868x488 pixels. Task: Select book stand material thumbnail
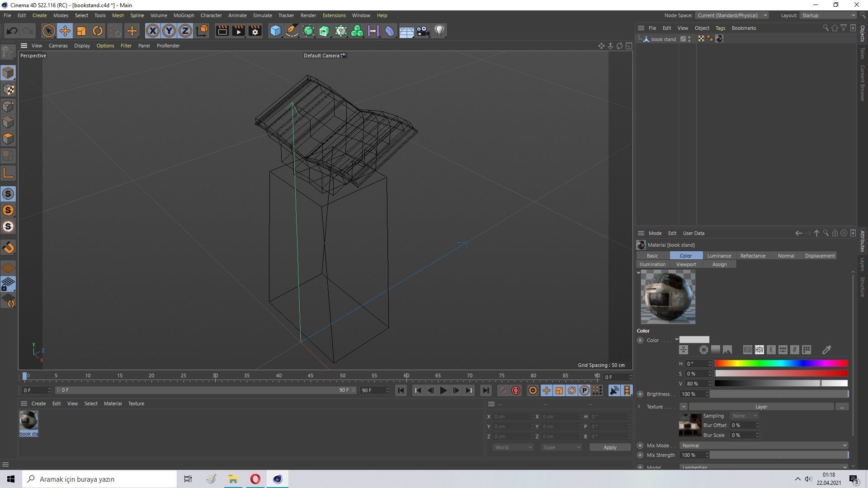pos(28,421)
